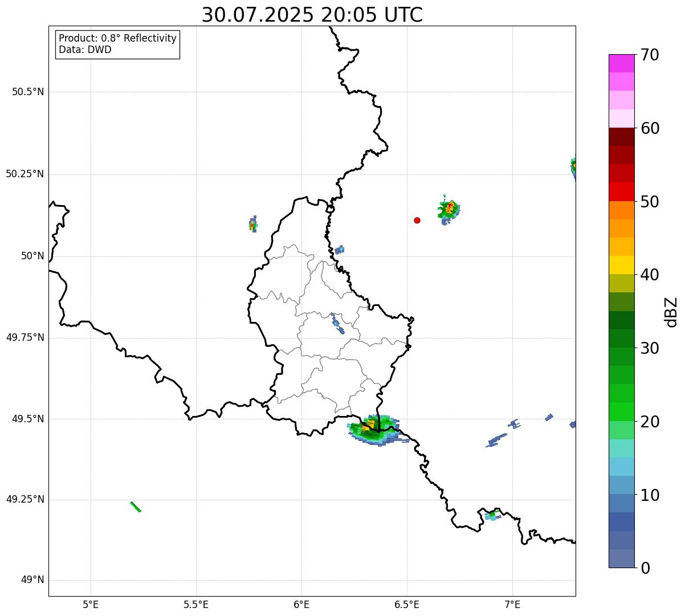Click the 5°E longitude label
685x616 pixels.
pyautogui.click(x=91, y=604)
